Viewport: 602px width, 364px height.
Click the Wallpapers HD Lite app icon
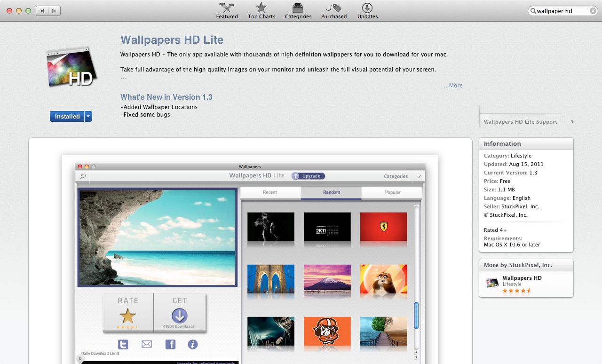pos(71,67)
